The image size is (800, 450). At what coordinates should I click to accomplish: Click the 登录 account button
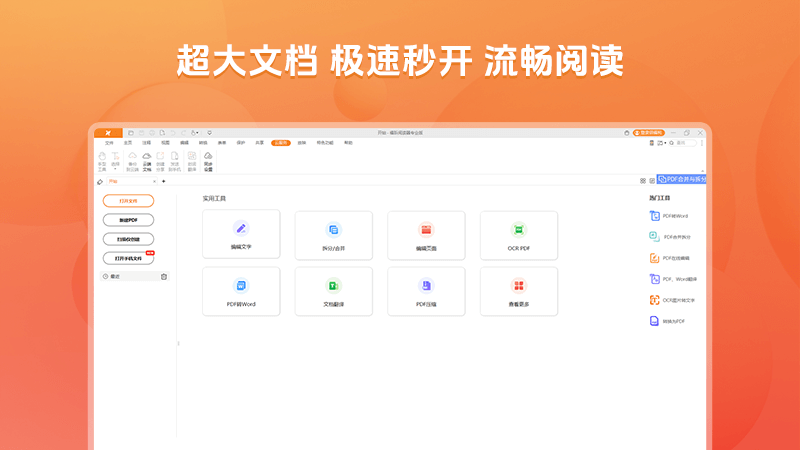649,132
